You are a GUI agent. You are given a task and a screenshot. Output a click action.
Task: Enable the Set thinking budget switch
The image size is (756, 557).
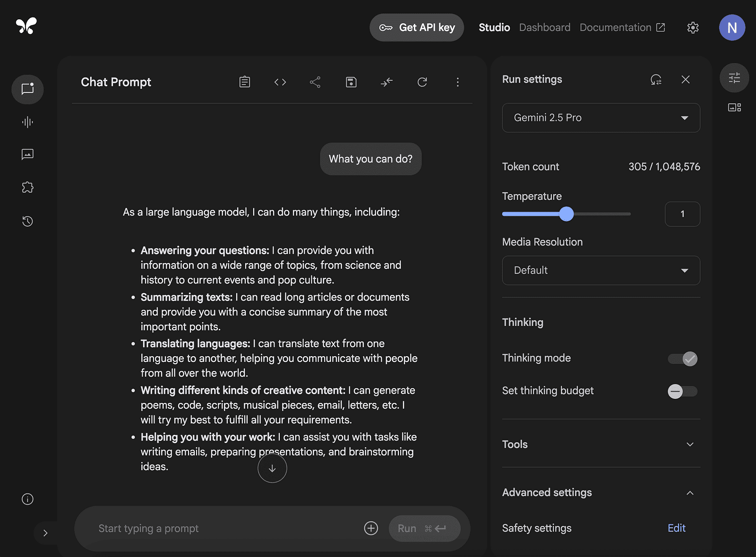coord(683,392)
